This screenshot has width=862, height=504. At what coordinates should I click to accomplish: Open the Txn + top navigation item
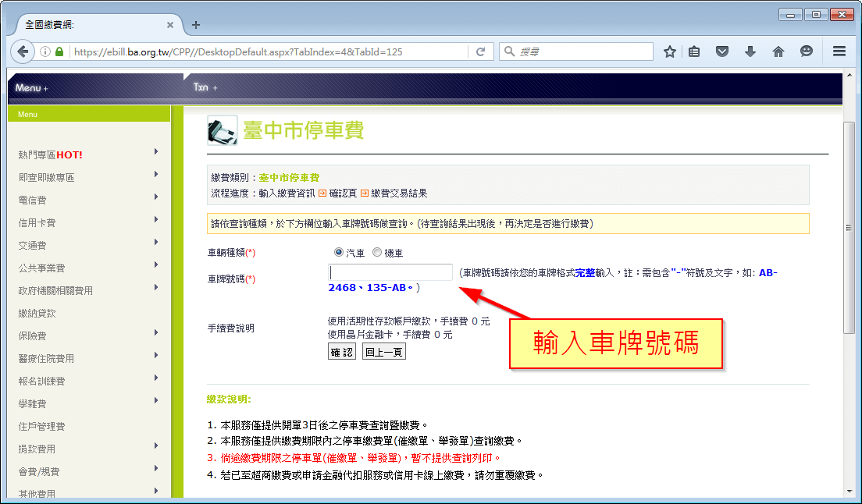[x=205, y=87]
